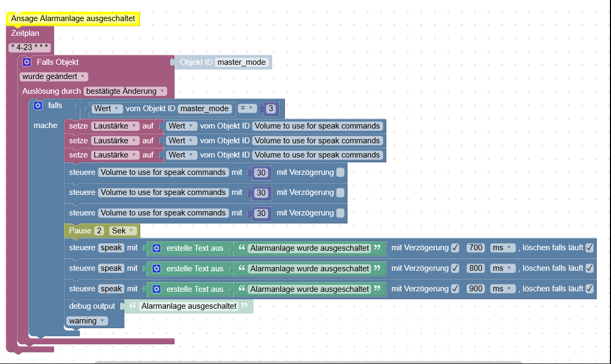Select object ID field in first setze Laustärke row
Viewport: 611px width, 364px height.
(x=318, y=126)
